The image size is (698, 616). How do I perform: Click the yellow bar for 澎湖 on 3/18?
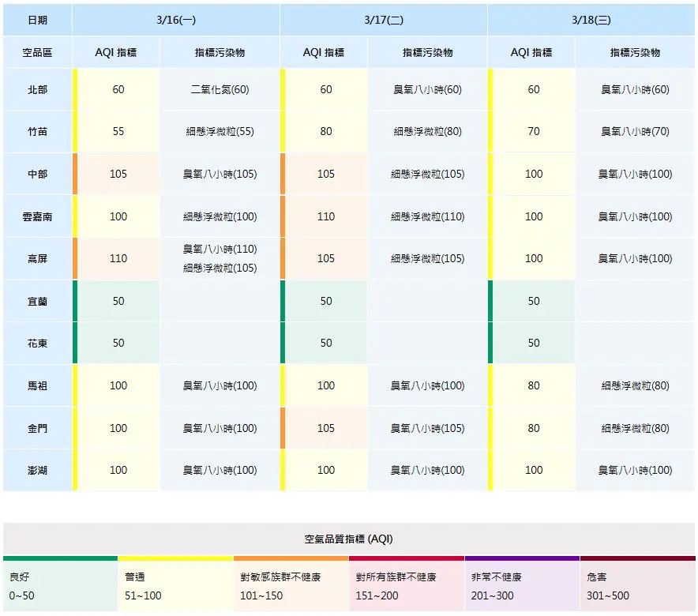pyautogui.click(x=490, y=471)
